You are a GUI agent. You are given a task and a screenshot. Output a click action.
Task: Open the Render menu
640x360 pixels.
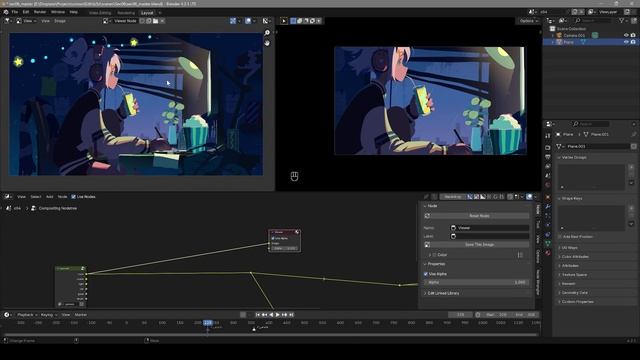point(40,12)
